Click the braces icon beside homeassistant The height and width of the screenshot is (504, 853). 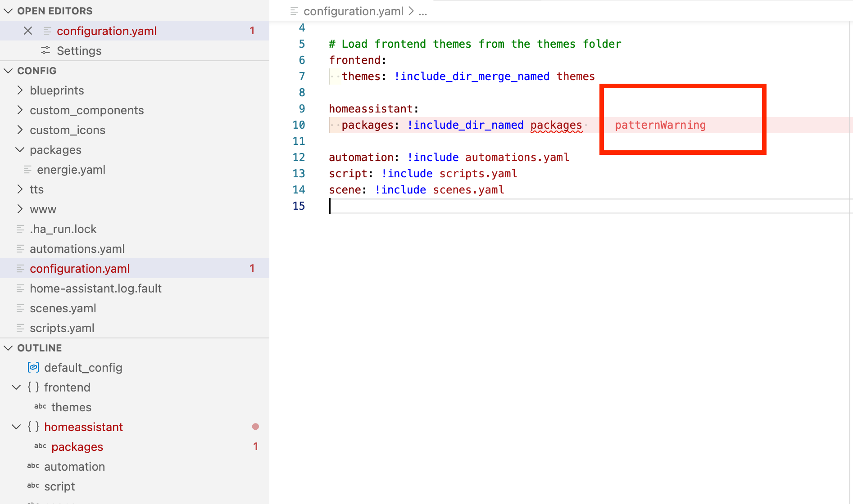[x=33, y=427]
